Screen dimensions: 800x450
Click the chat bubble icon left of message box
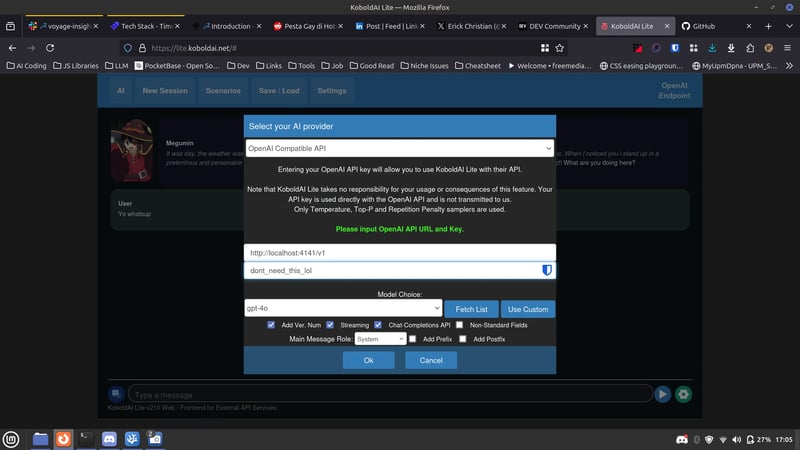(116, 393)
